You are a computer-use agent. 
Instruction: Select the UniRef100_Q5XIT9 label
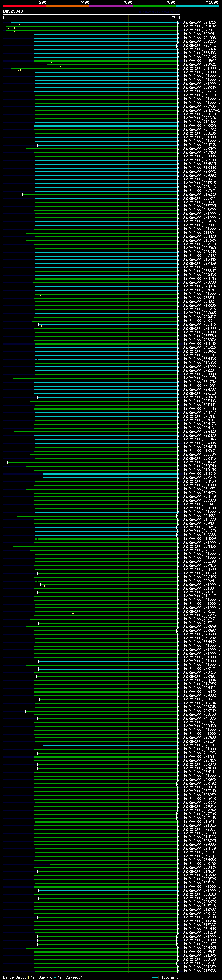199,95
